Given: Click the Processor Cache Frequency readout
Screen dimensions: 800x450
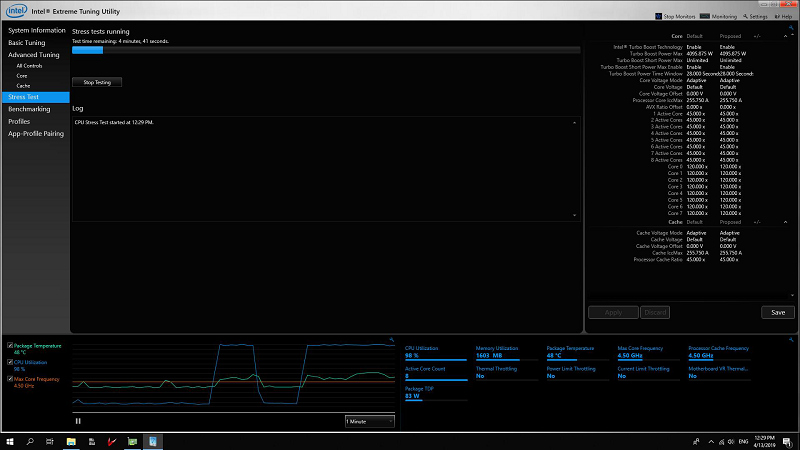Looking at the screenshot, I should [719, 353].
